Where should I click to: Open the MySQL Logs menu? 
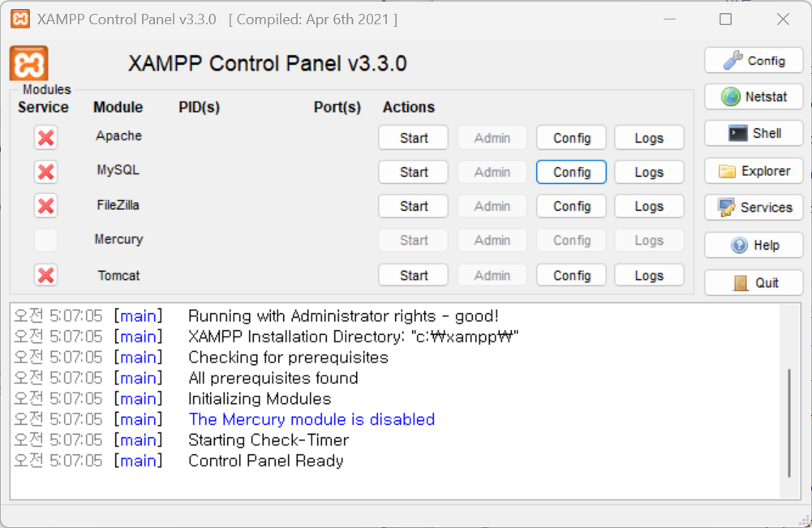(x=650, y=172)
